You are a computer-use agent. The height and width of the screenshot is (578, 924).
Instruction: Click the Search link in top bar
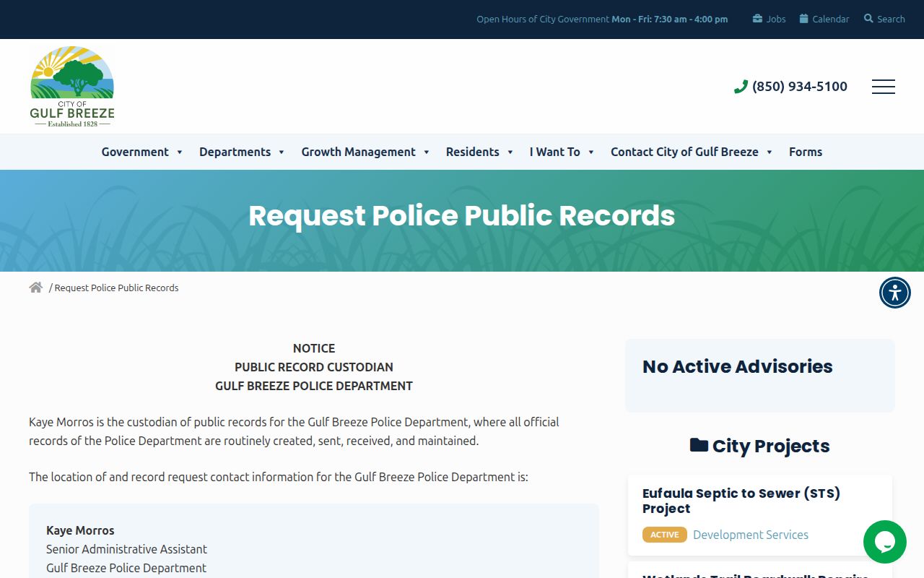point(891,20)
